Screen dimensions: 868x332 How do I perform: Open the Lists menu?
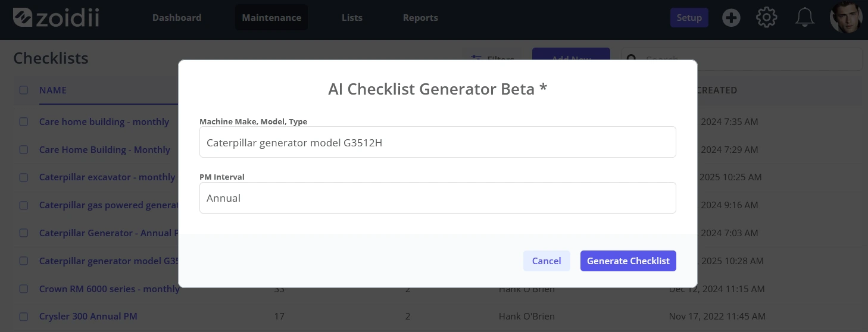point(352,18)
